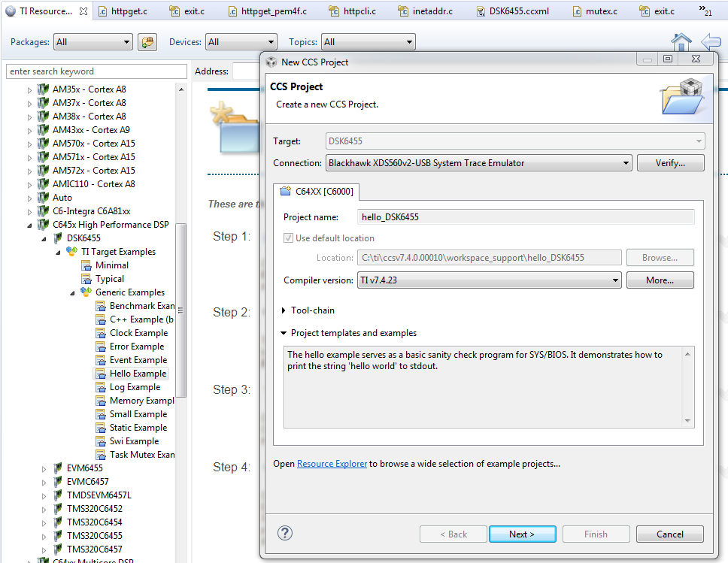
Task: Open the Packages dropdown
Action: point(93,42)
